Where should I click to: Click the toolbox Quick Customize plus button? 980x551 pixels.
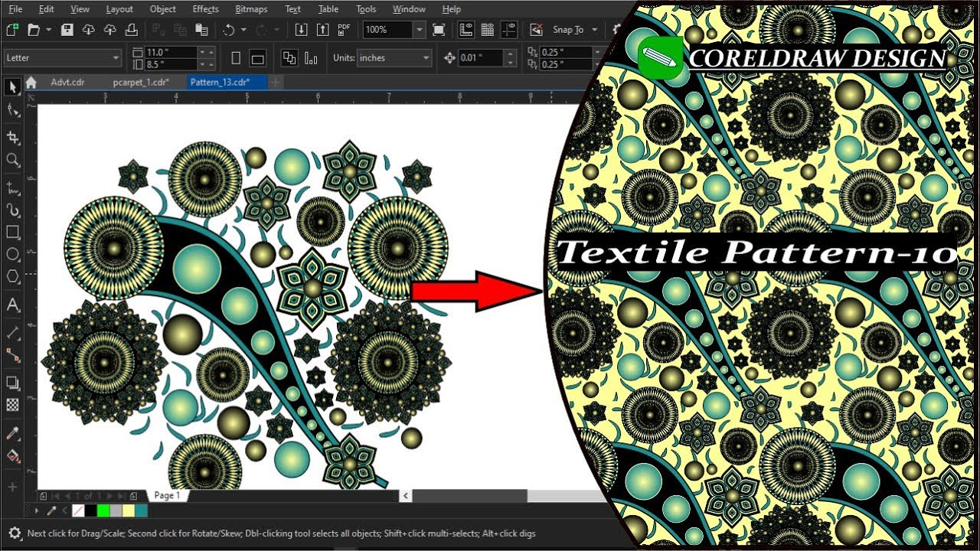click(12, 486)
